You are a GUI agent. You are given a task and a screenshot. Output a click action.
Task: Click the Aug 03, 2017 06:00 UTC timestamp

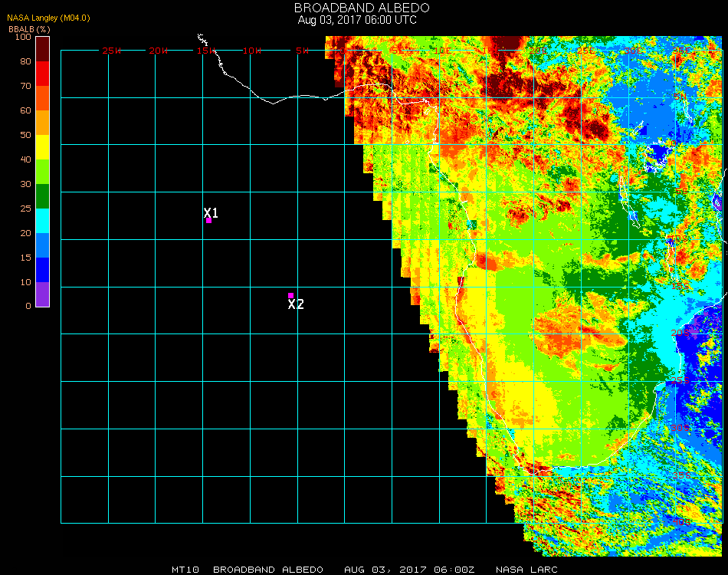[x=357, y=20]
